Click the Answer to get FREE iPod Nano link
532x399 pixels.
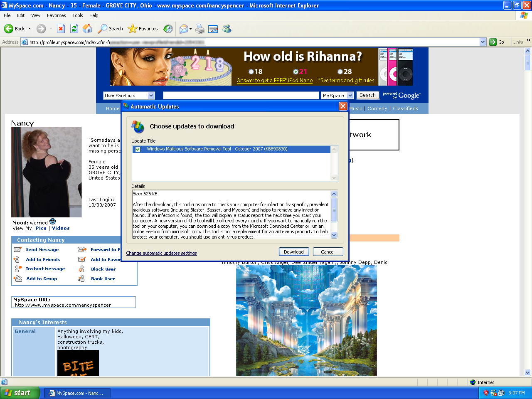click(x=275, y=81)
